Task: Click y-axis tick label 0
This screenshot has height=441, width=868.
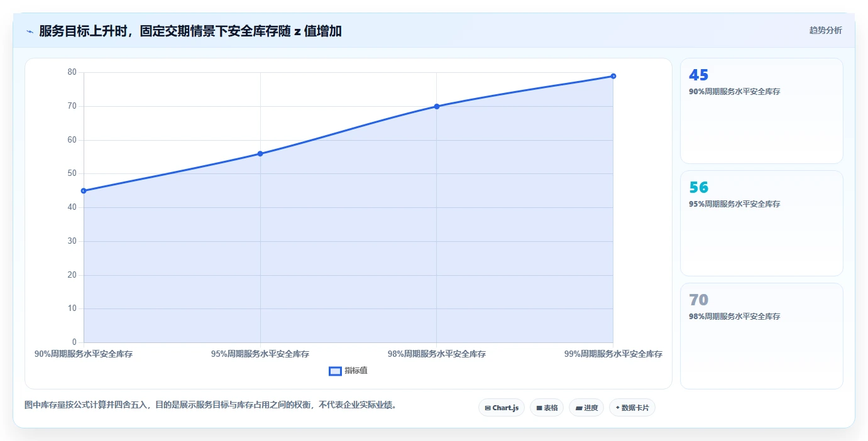Action: click(x=75, y=342)
